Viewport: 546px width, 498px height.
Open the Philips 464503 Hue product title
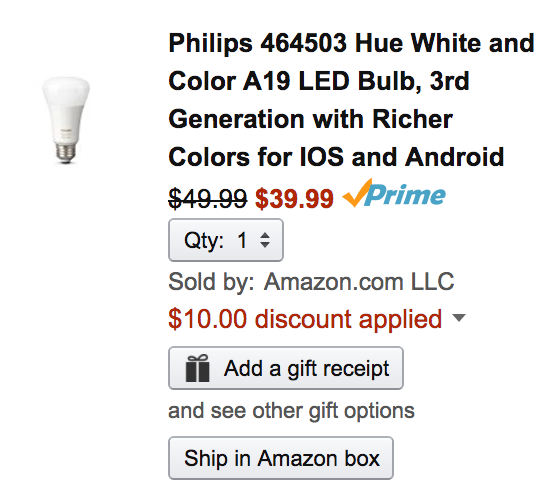coord(351,100)
